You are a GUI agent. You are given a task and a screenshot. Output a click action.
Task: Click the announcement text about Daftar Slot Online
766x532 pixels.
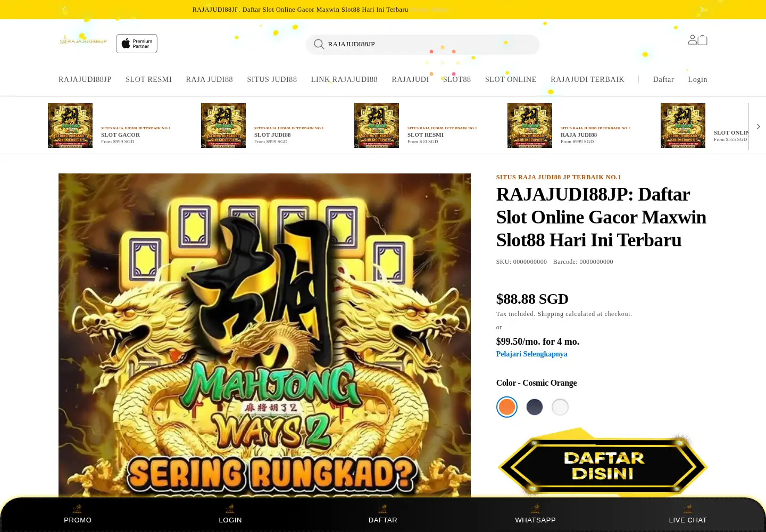click(x=300, y=10)
